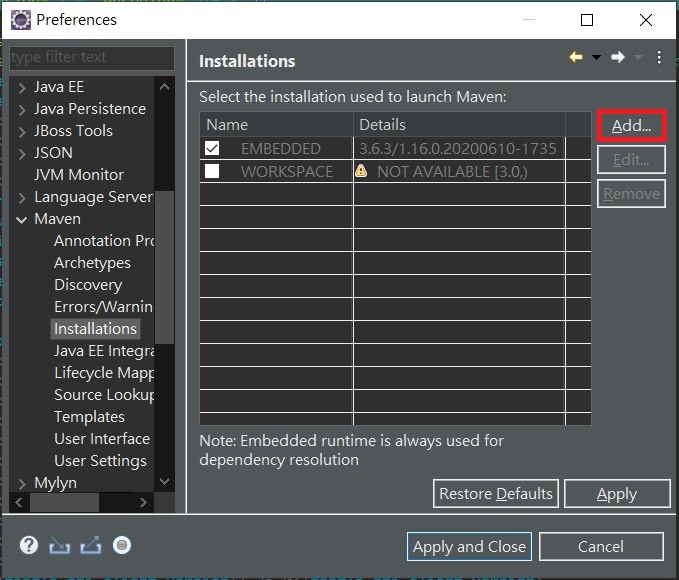Select the WORKSPACE name cell
This screenshot has width=679, height=580.
(287, 172)
